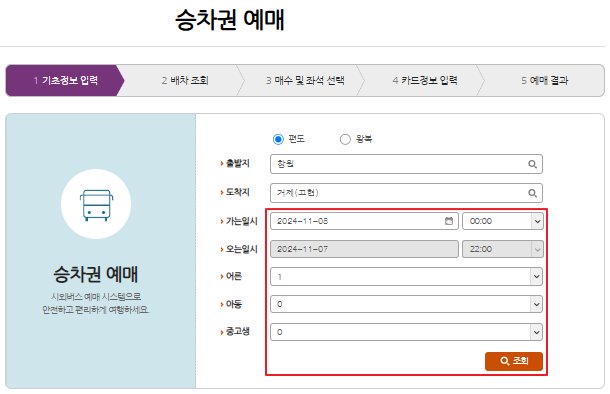
Task: Click the 오는일시 date field 2024-11-07
Action: pos(364,249)
